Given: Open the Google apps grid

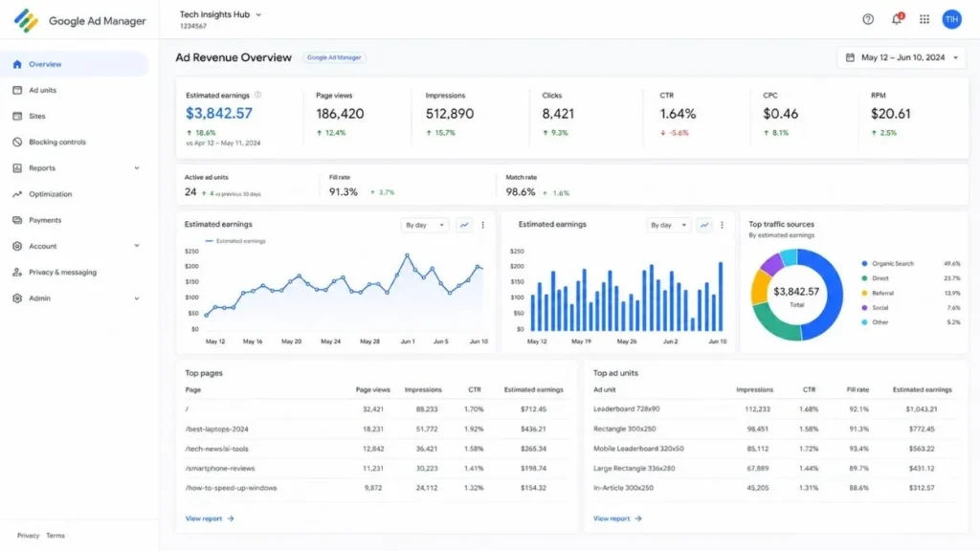Looking at the screenshot, I should pos(924,19).
